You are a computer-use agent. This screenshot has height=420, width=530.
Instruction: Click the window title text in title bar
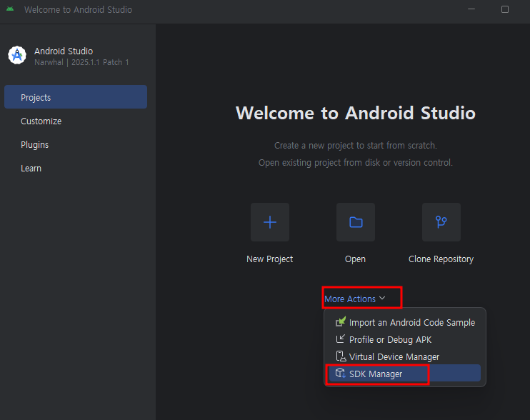[x=78, y=9]
